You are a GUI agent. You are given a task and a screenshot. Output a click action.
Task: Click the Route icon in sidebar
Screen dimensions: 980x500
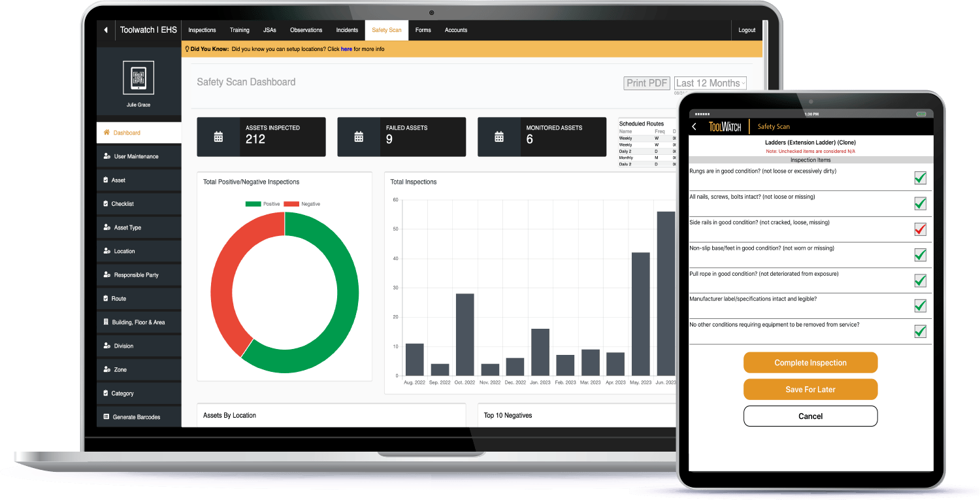click(x=106, y=298)
